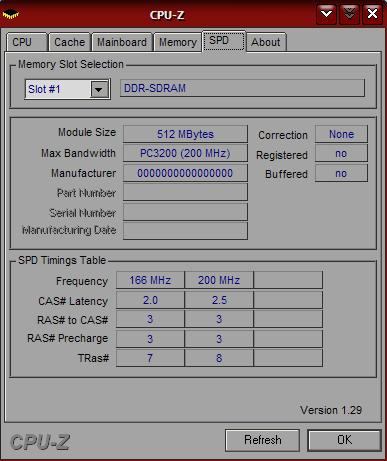
Task: Click the Slot #1 combo box text
Action: (x=57, y=89)
